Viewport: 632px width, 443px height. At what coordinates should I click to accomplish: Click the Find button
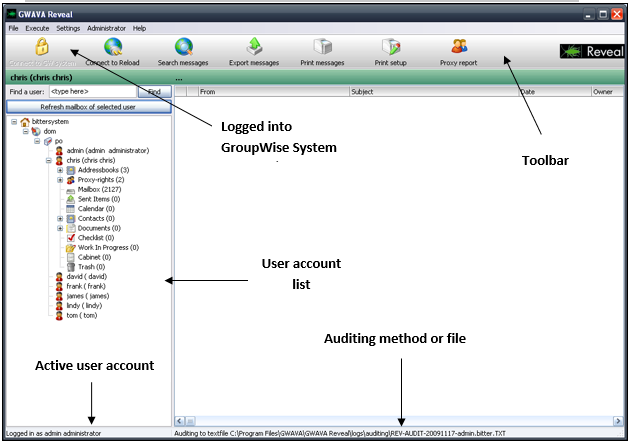tap(155, 92)
